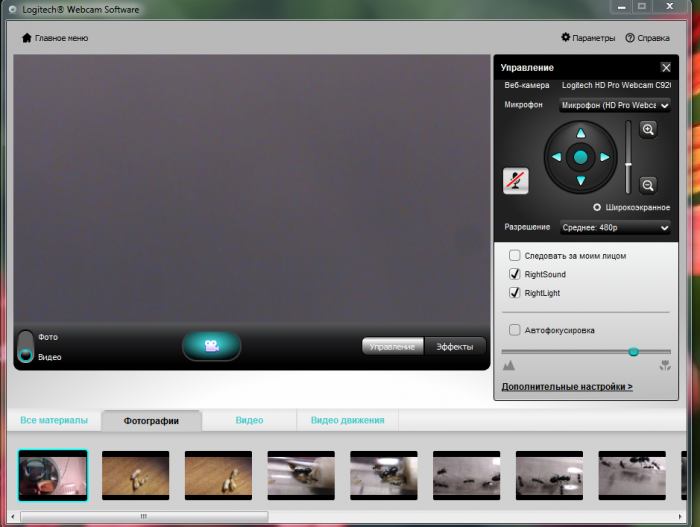Open the Микрофон dropdown list
This screenshot has height=527, width=700.
point(614,105)
